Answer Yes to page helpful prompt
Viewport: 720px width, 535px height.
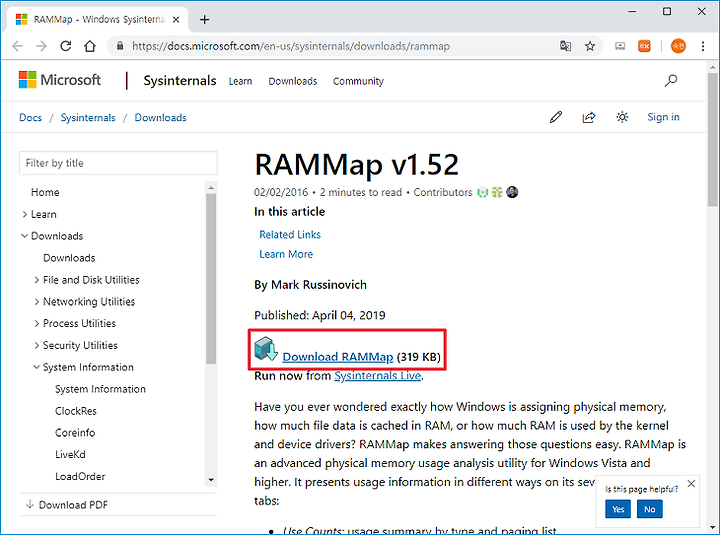click(618, 509)
